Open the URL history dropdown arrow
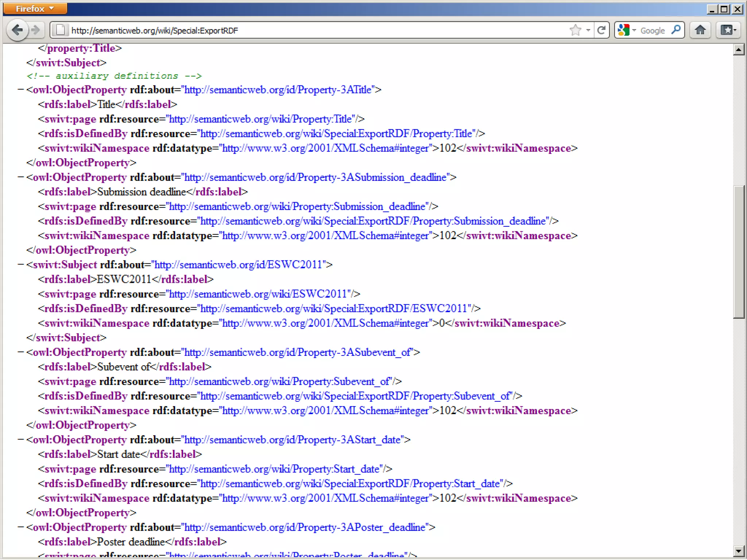The width and height of the screenshot is (747, 560). click(x=588, y=30)
